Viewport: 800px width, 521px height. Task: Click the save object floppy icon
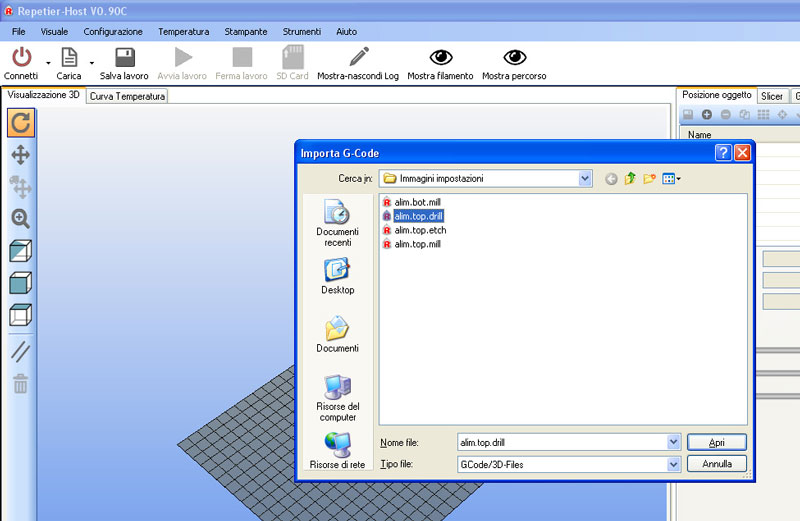(x=688, y=114)
